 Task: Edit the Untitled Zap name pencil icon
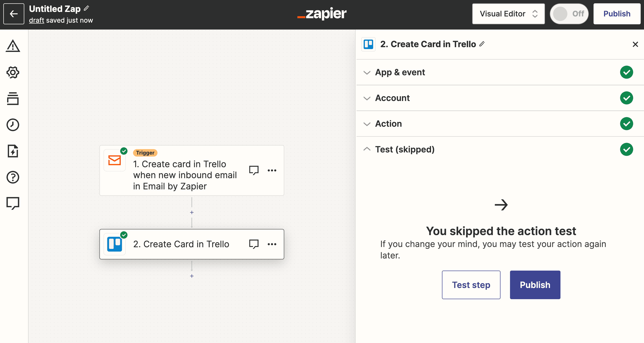click(86, 8)
